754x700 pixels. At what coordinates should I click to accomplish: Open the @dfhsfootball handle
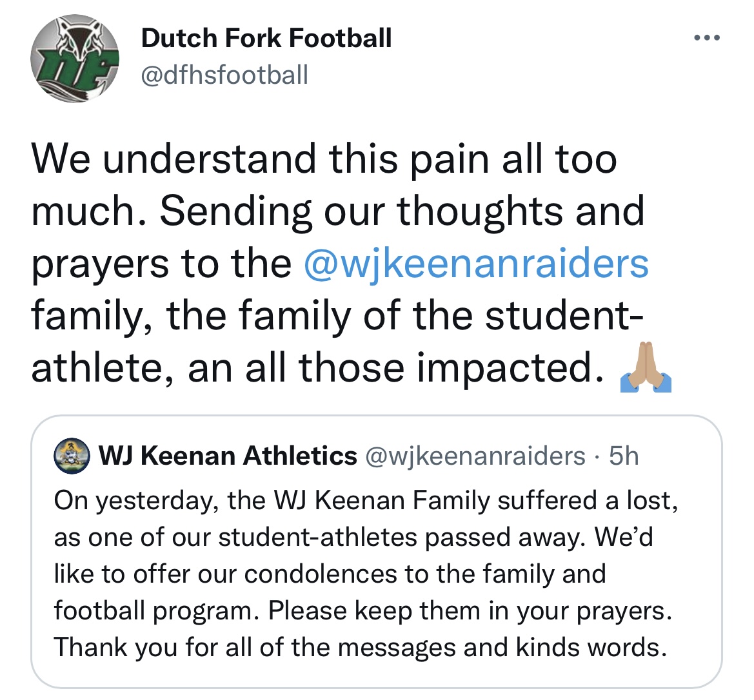(x=224, y=75)
